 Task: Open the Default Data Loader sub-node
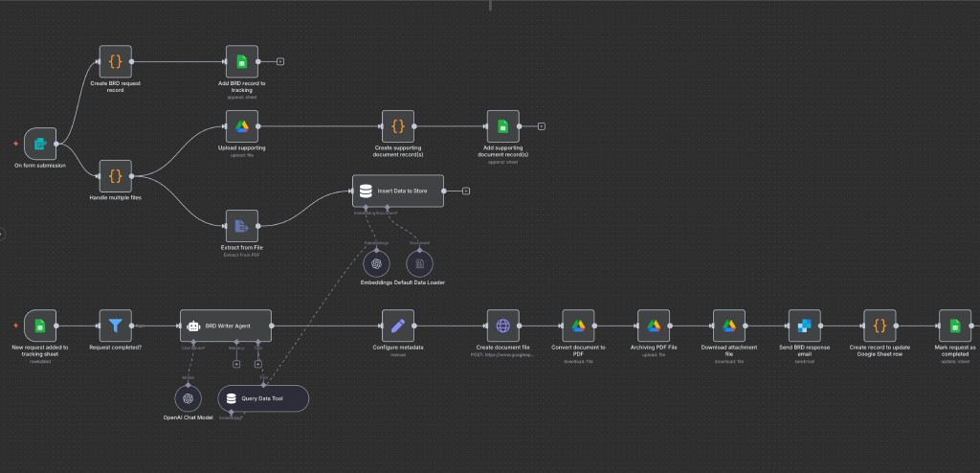coord(419,264)
